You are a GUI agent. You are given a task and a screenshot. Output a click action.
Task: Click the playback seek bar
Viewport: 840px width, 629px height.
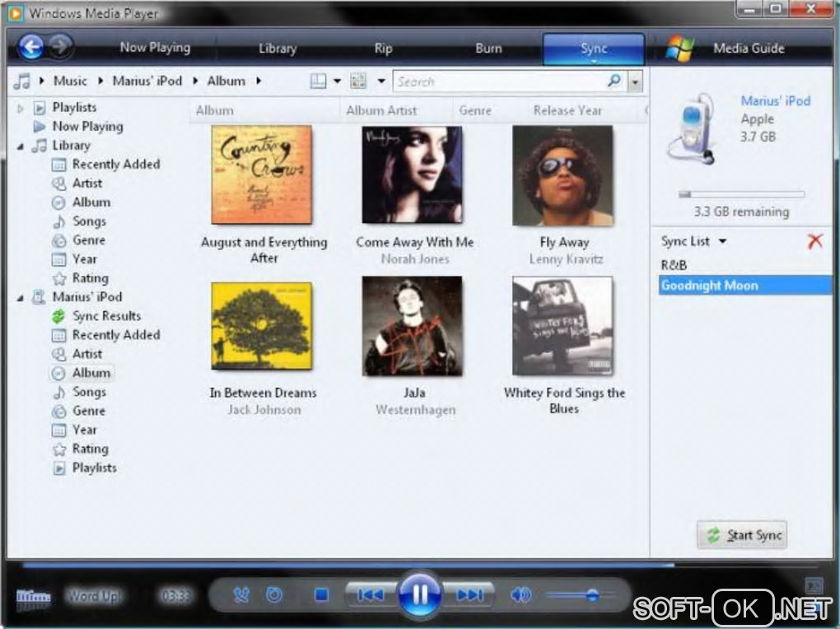point(421,566)
